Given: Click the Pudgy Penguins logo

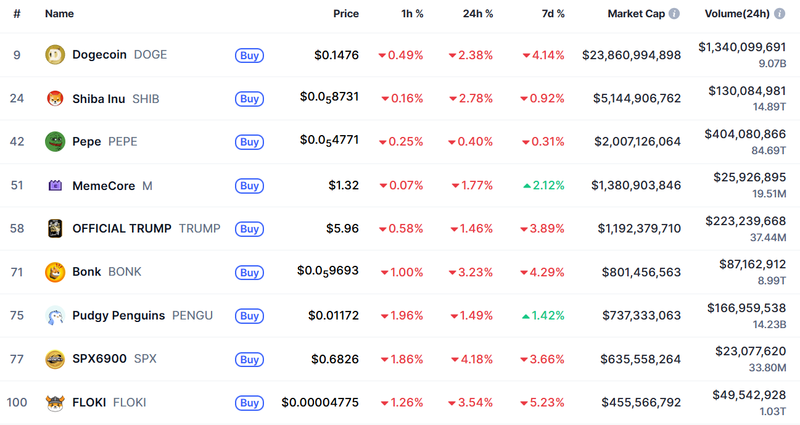Looking at the screenshot, I should click(55, 315).
